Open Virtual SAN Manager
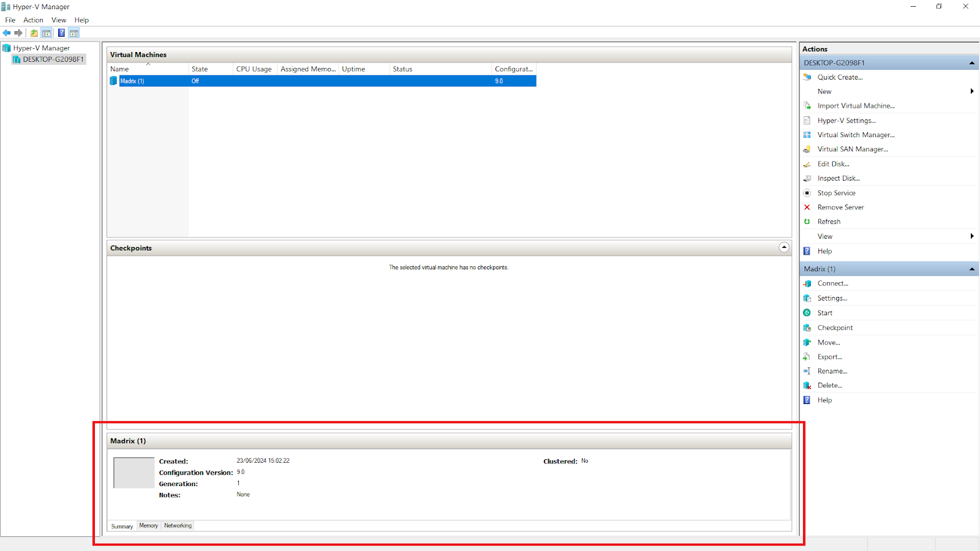980x551 pixels. coord(853,149)
